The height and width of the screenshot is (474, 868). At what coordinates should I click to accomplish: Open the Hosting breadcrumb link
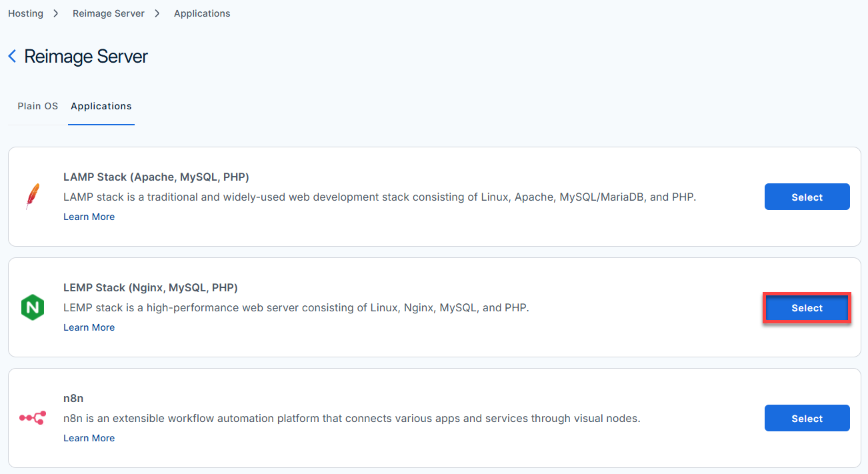(x=25, y=13)
